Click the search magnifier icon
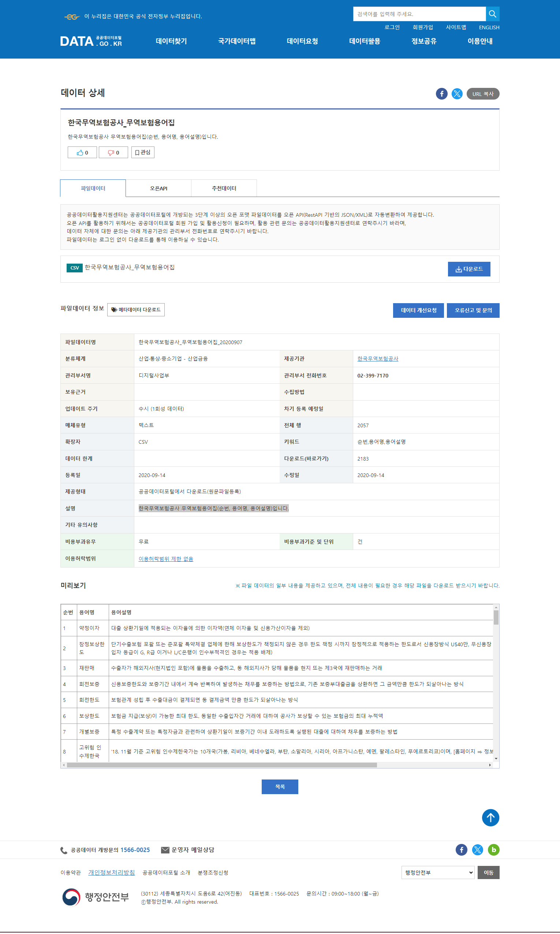 492,14
